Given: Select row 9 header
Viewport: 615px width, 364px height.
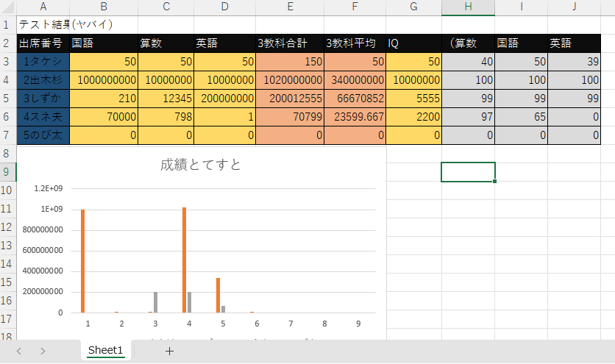Looking at the screenshot, I should click(x=8, y=172).
